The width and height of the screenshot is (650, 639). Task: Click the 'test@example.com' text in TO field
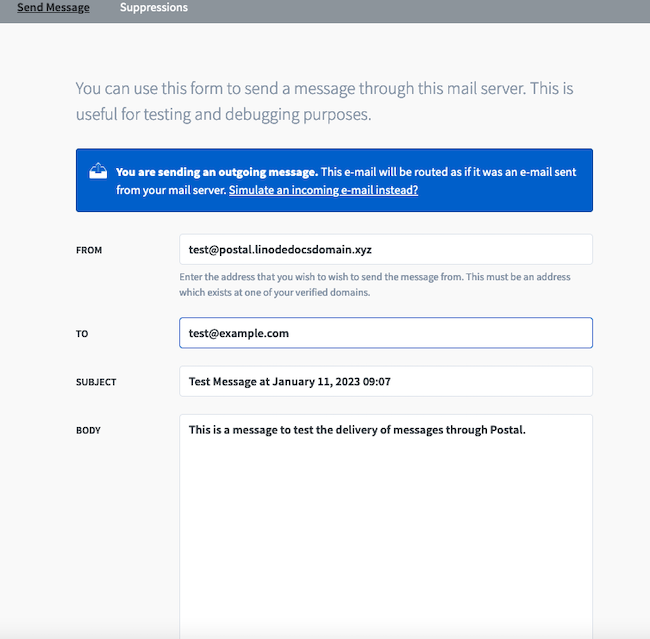click(239, 333)
